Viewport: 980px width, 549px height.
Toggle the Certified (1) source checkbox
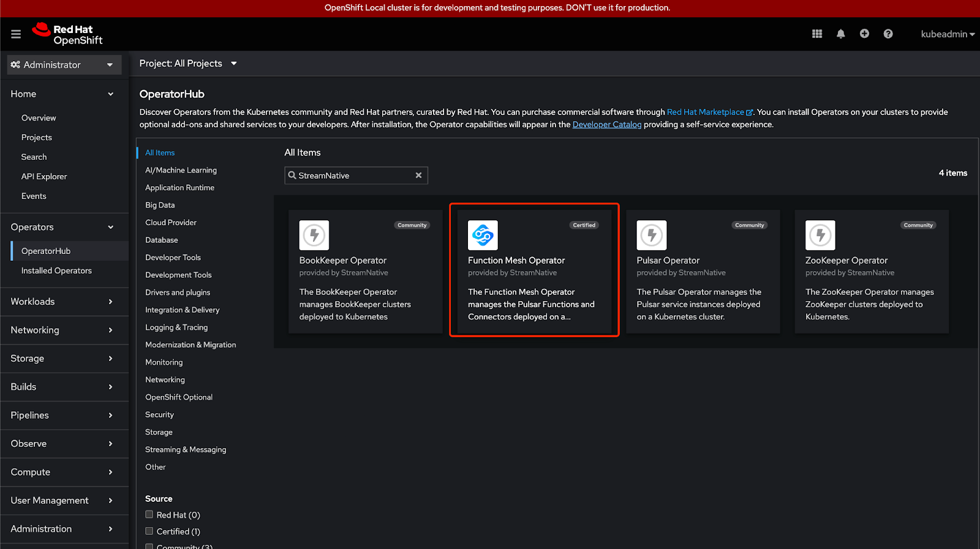[149, 531]
